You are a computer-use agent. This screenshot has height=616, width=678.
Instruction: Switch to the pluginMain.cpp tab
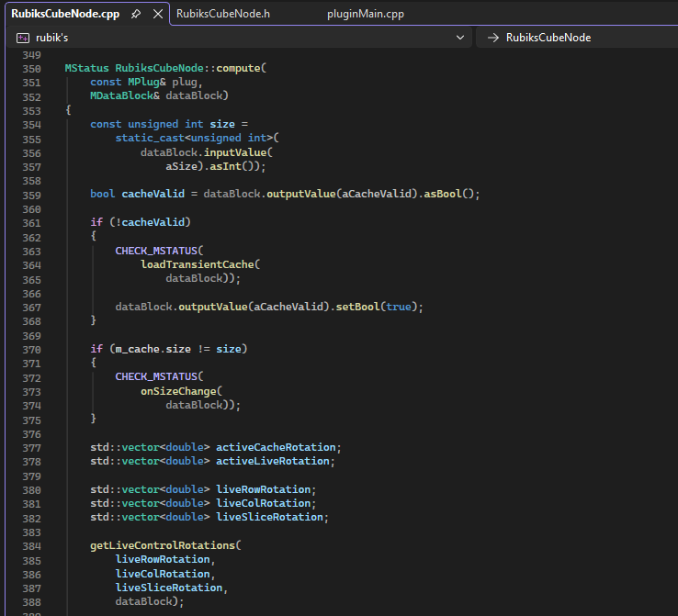click(x=366, y=14)
